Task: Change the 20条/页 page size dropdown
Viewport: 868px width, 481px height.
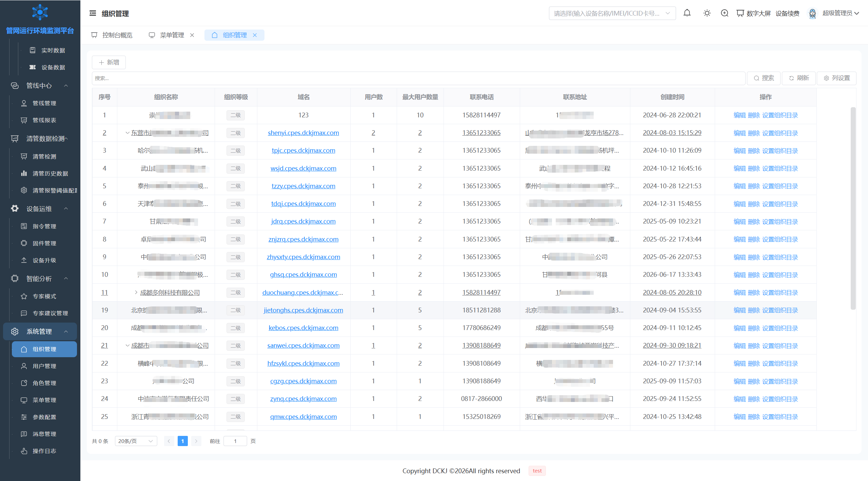Action: tap(136, 441)
